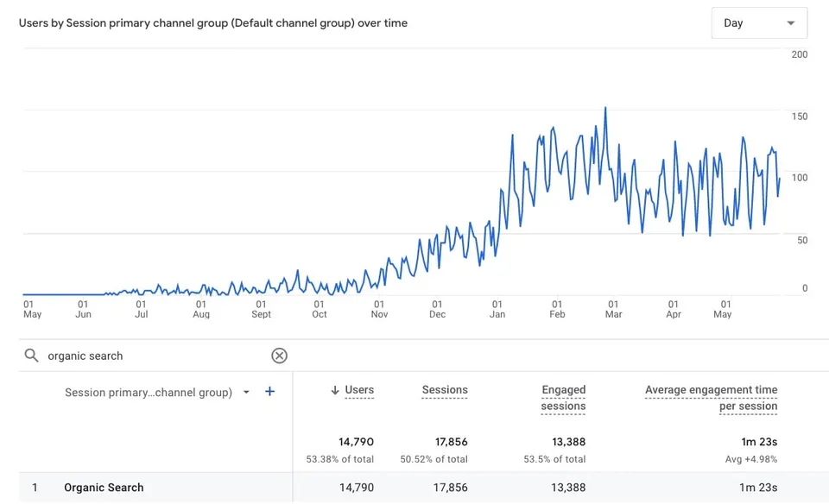829x504 pixels.
Task: Expand the Session primary channel group dropdown
Action: tap(246, 392)
